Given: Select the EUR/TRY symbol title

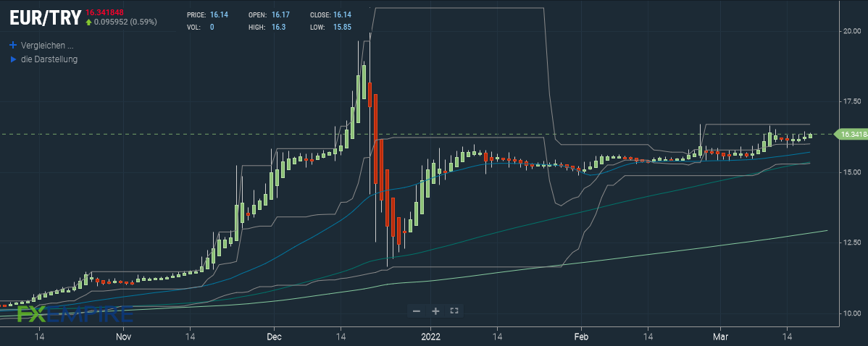Looking at the screenshot, I should tap(46, 17).
